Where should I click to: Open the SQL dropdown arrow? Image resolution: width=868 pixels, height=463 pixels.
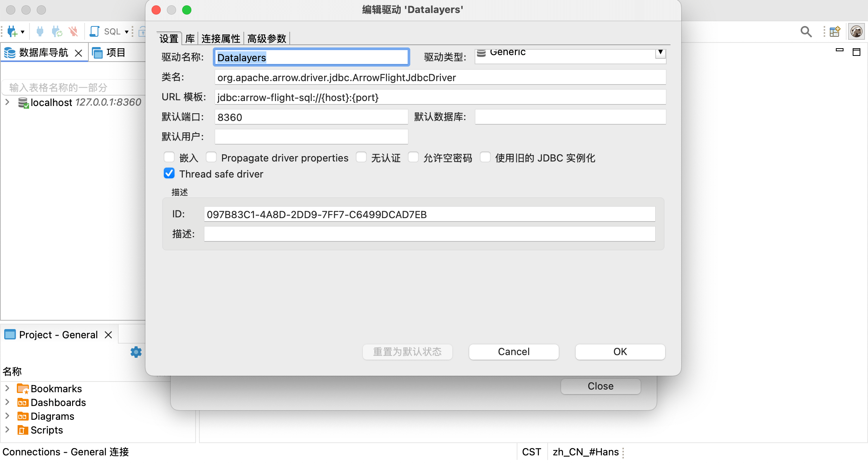click(x=127, y=32)
